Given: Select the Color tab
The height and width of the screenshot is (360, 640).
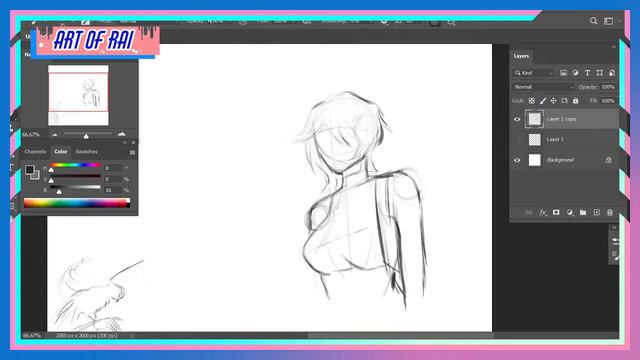Looking at the screenshot, I should (61, 151).
